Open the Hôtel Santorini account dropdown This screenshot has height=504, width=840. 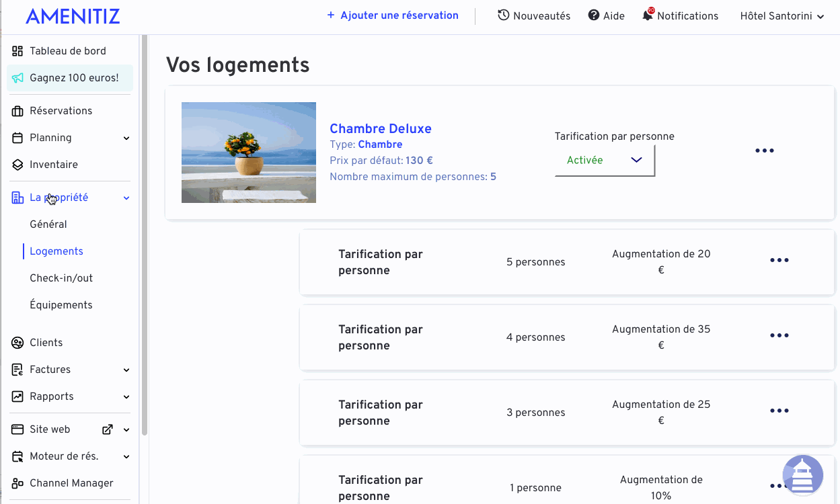coord(782,16)
